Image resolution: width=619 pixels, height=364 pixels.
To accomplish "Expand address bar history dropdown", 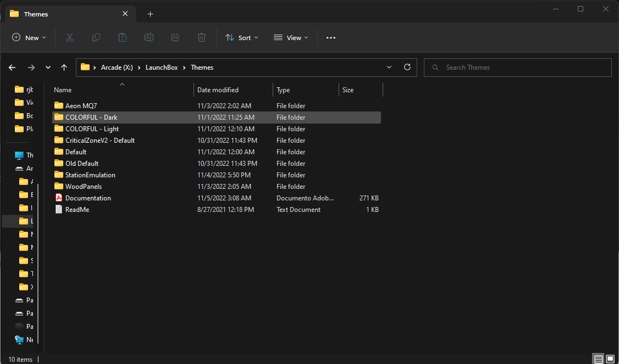I will [x=389, y=67].
